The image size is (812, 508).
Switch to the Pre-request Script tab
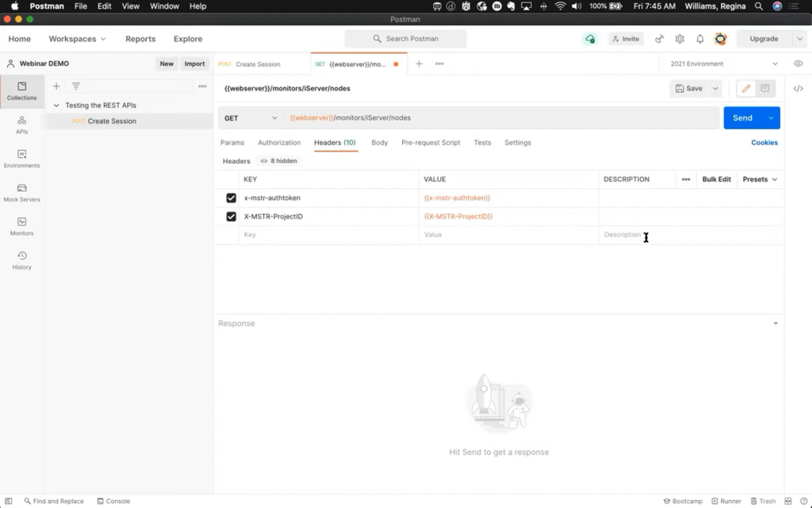(x=431, y=143)
